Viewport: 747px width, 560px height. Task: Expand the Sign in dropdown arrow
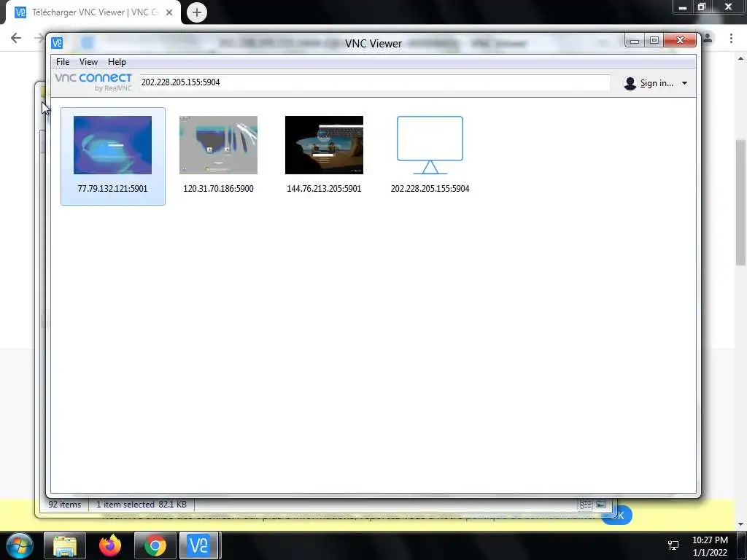click(x=684, y=83)
